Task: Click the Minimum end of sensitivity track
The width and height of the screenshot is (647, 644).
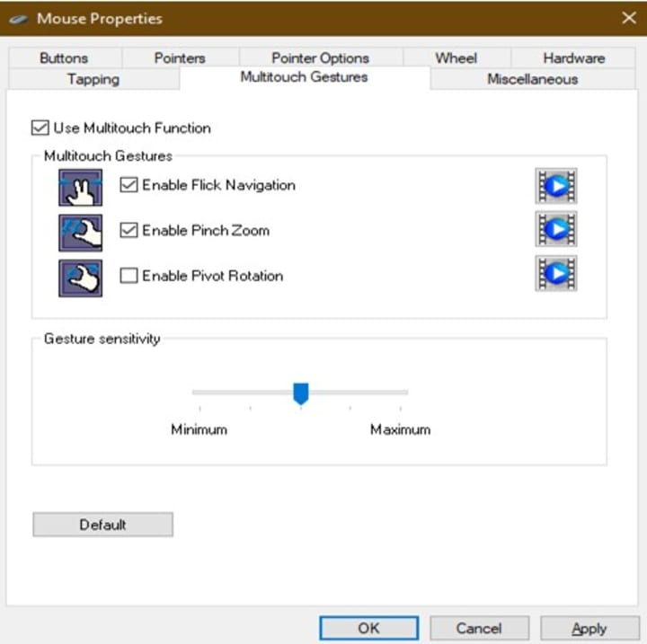Action: click(199, 393)
